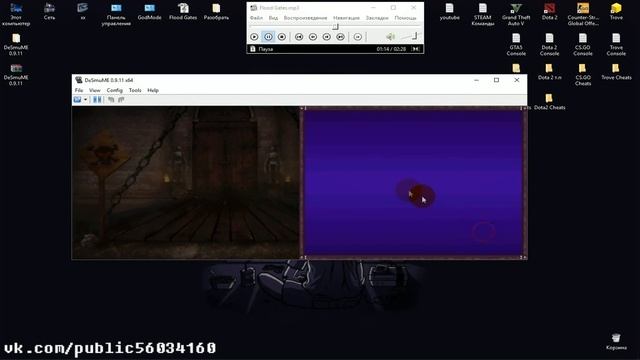Viewport: 640px width, 360px height.
Task: Launch Counter-Strike Global Offensive shortcut
Action: (x=583, y=14)
